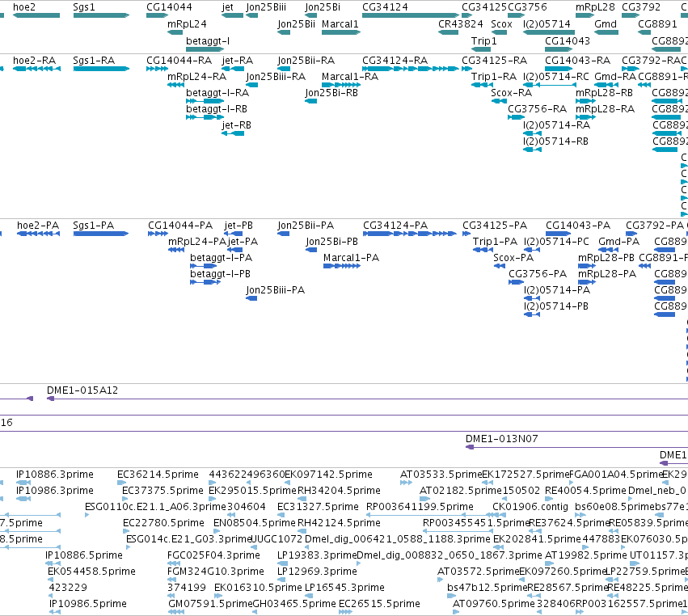This screenshot has height=616, width=688.
Task: Click the EC36214.5prime EST label
Action: tap(158, 475)
